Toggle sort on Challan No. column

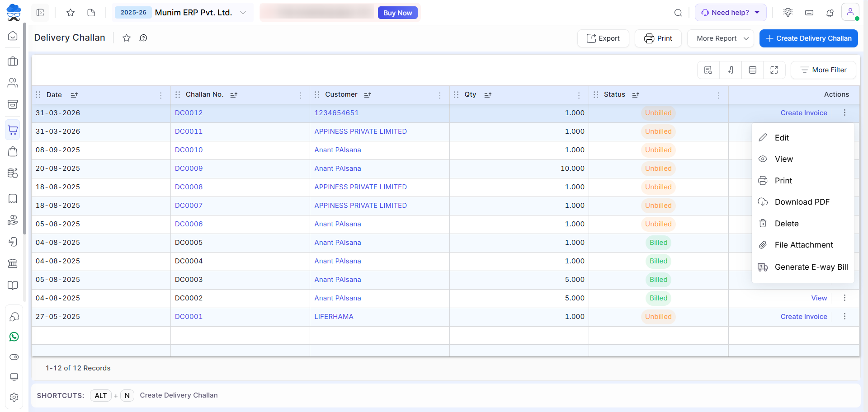click(234, 95)
